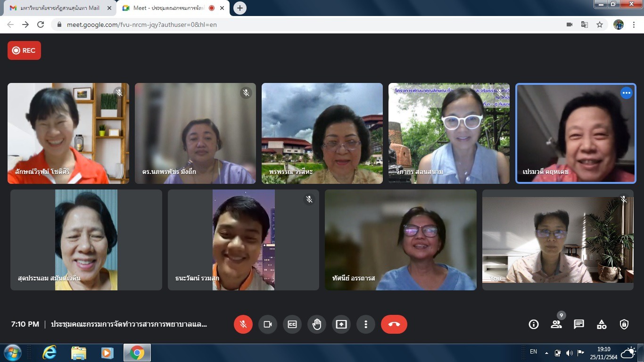Toggle the camera off

click(x=268, y=324)
